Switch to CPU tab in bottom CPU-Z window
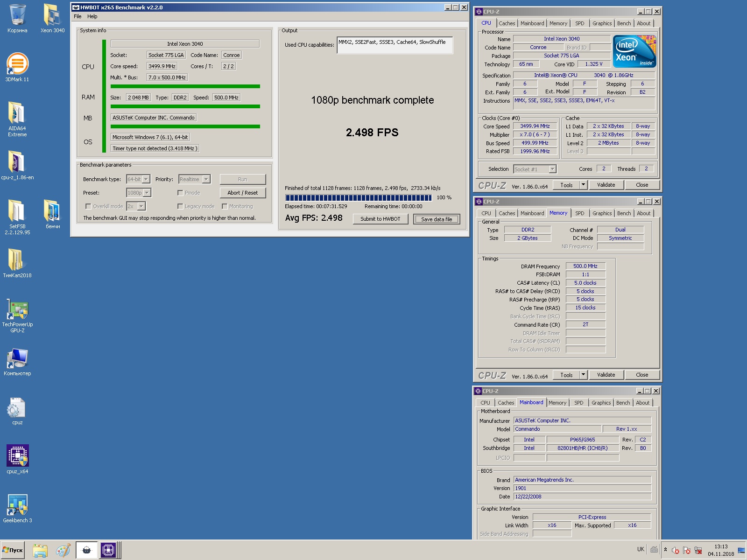The image size is (747, 560). point(486,403)
